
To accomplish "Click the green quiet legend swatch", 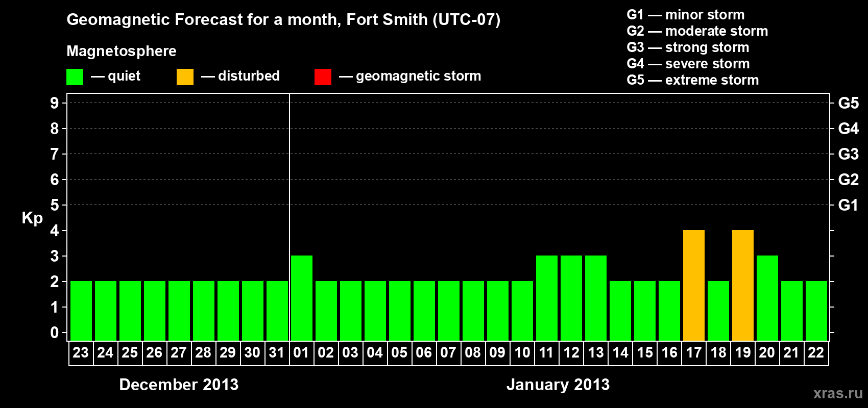I will pyautogui.click(x=75, y=77).
